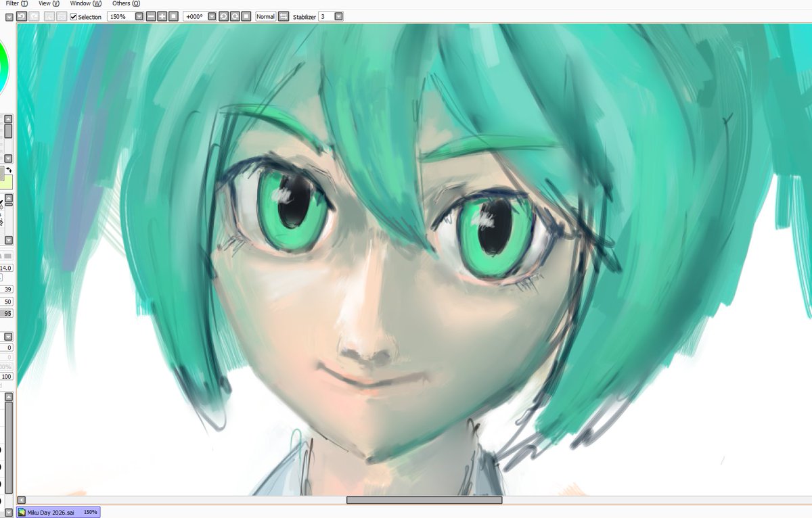Click the 150% zoom value field
Viewport: 812px width, 518px height.
click(x=121, y=16)
